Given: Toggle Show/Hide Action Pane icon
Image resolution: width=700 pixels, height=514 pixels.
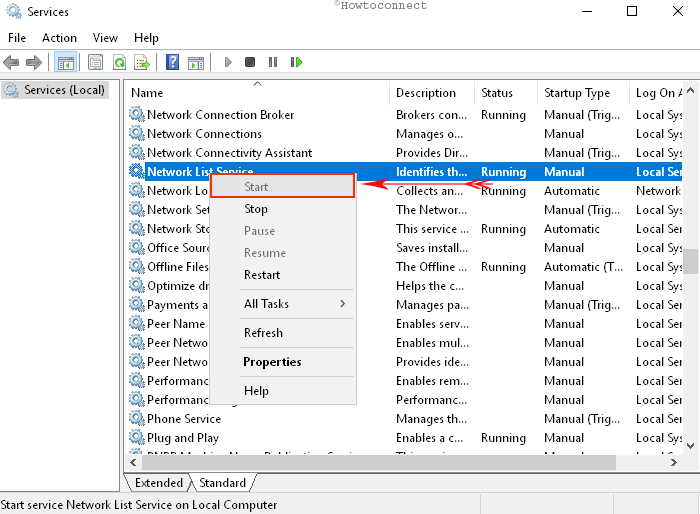Looking at the screenshot, I should point(196,62).
